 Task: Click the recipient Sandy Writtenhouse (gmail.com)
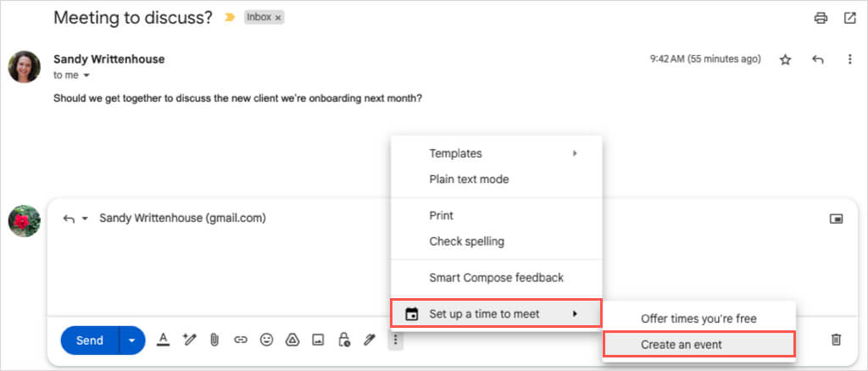click(x=183, y=219)
